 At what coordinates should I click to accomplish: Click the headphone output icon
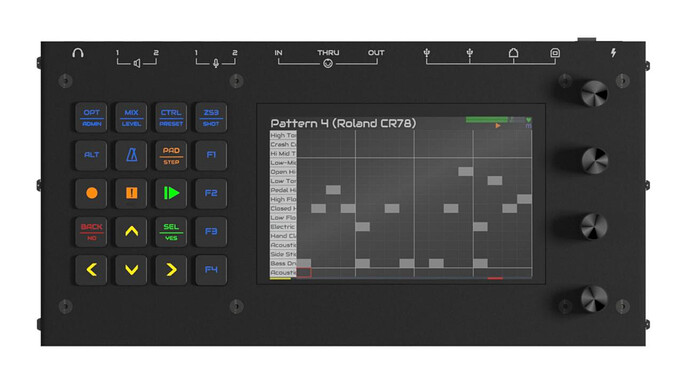click(x=78, y=53)
